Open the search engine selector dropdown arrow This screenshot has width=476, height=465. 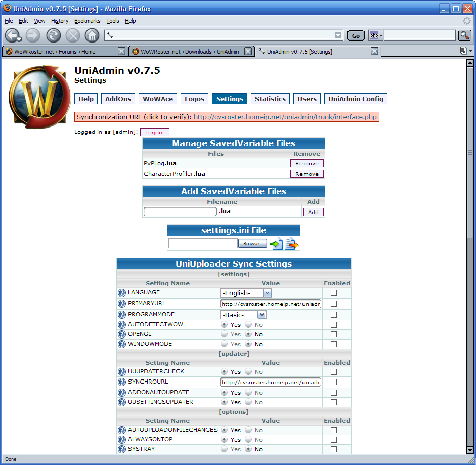(381, 35)
